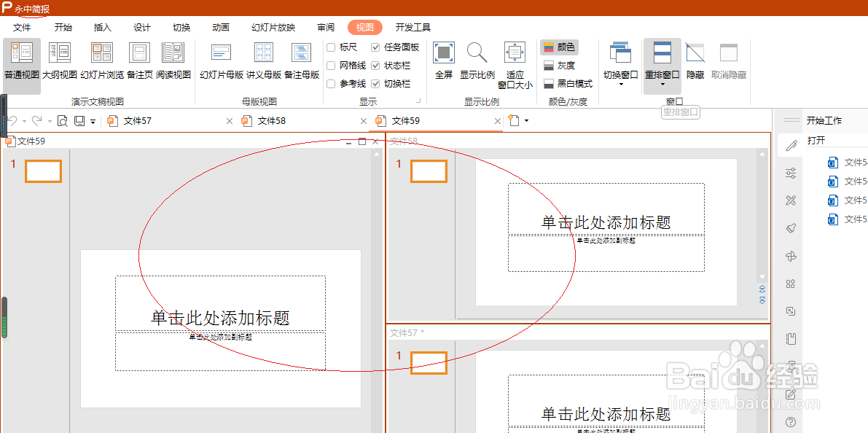Hide the current window (隐藏)
868x433 pixels.
[x=695, y=61]
